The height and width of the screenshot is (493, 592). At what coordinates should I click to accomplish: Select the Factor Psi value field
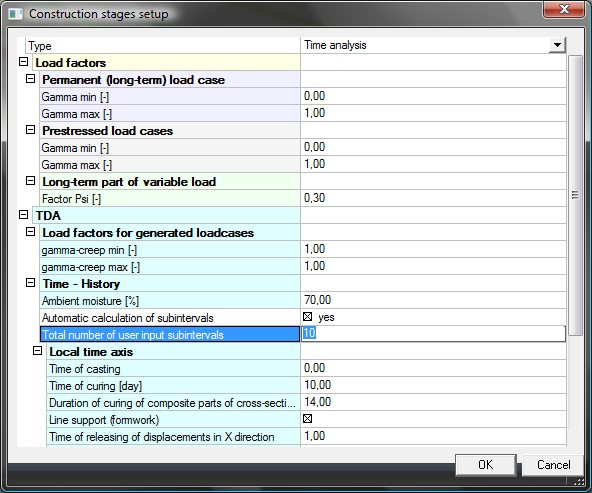(x=433, y=198)
